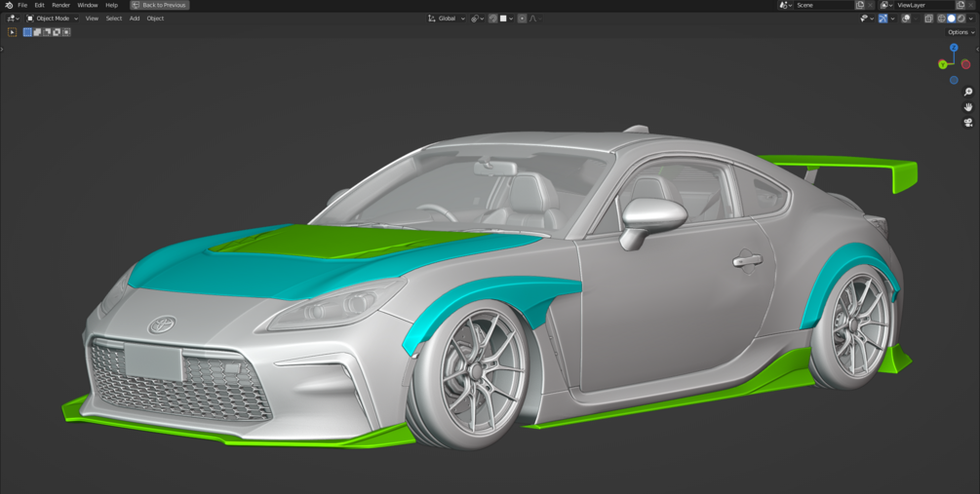Open object type visibility dropdown

tap(867, 19)
